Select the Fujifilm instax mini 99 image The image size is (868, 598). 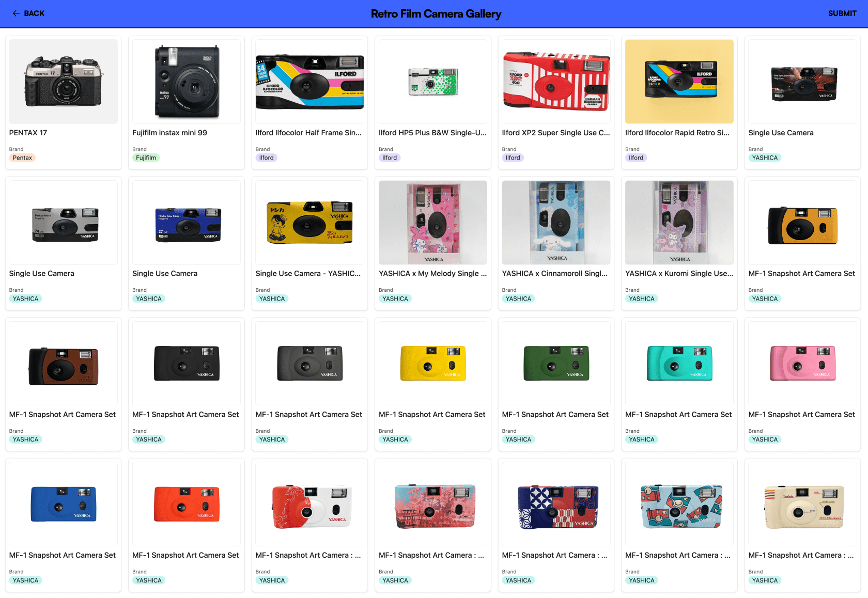pos(187,82)
